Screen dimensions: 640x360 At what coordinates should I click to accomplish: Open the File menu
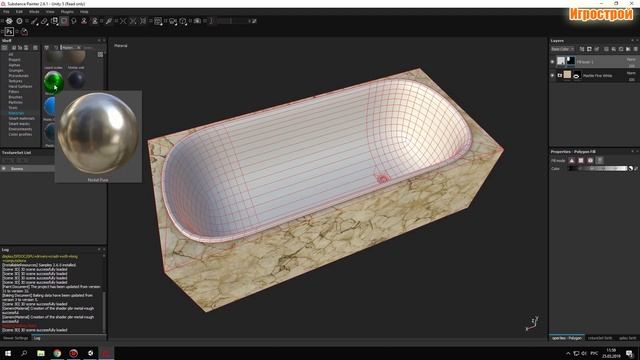point(6,12)
